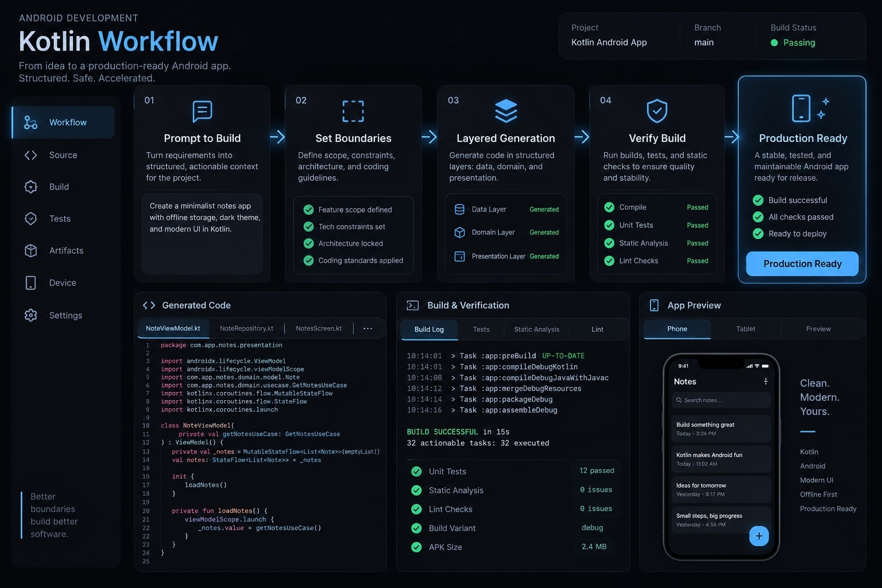Click the '12 passed' Unit Tests value
Viewport: 882px width, 588px height.
pos(597,470)
